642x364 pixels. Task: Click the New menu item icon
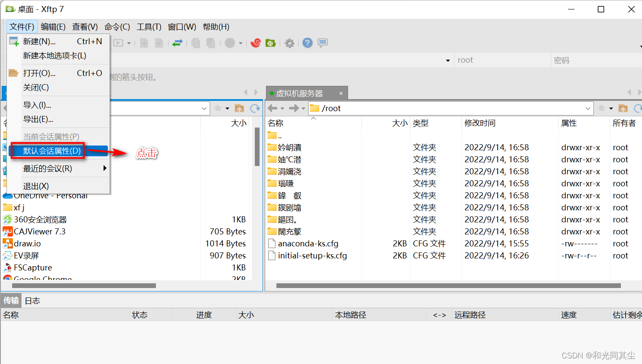point(14,42)
